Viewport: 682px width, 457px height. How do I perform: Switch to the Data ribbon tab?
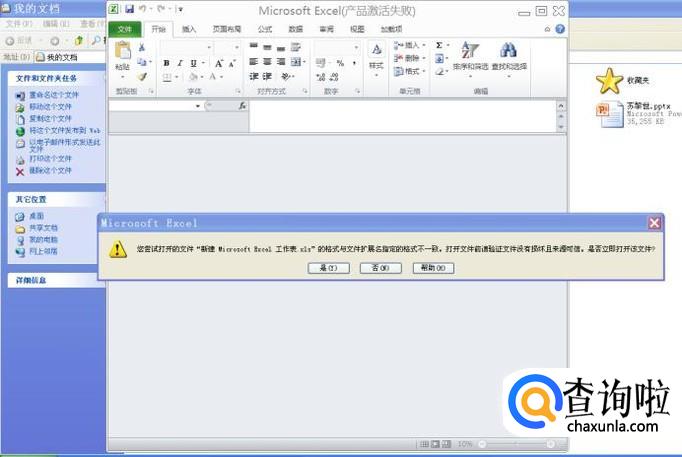[x=295, y=29]
